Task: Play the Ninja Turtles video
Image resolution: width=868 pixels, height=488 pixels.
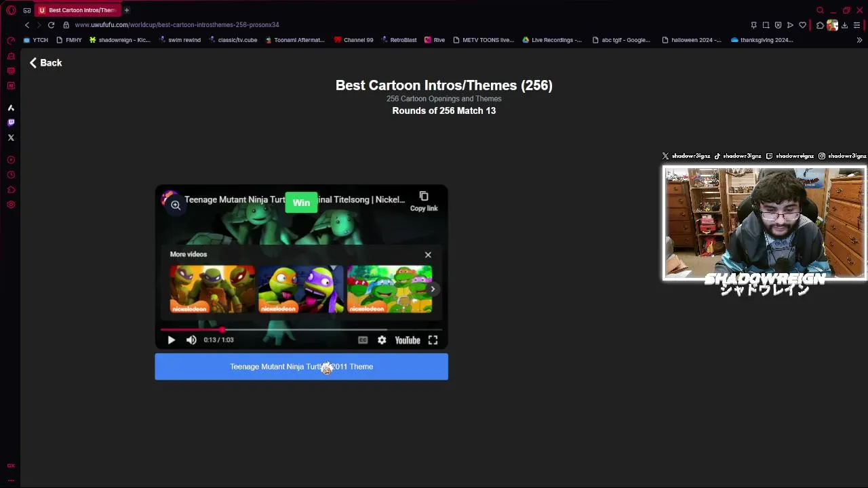Action: pyautogui.click(x=171, y=340)
